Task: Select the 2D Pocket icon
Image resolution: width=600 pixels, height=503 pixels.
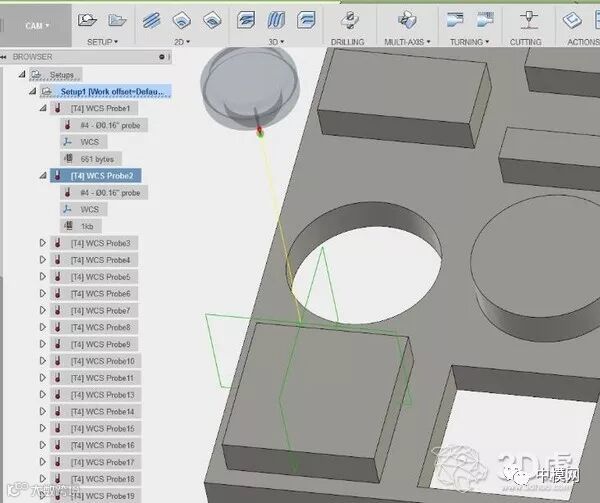Action: pyautogui.click(x=212, y=20)
